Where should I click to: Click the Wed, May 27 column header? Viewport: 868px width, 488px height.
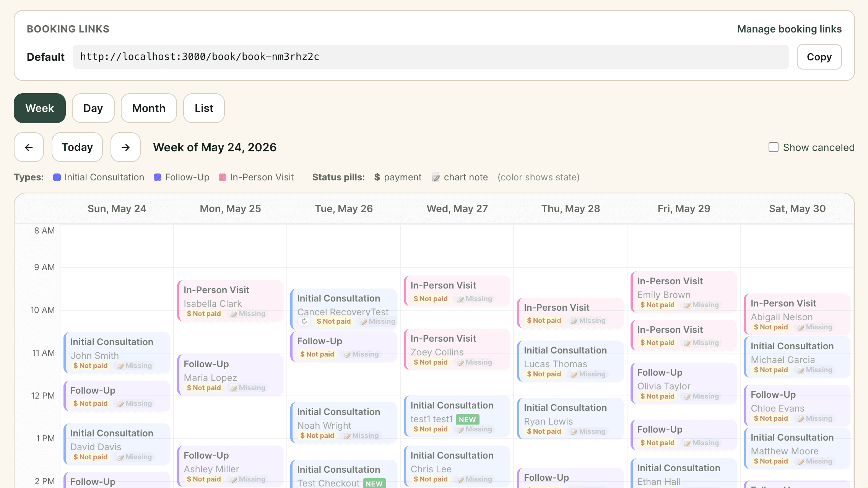457,209
